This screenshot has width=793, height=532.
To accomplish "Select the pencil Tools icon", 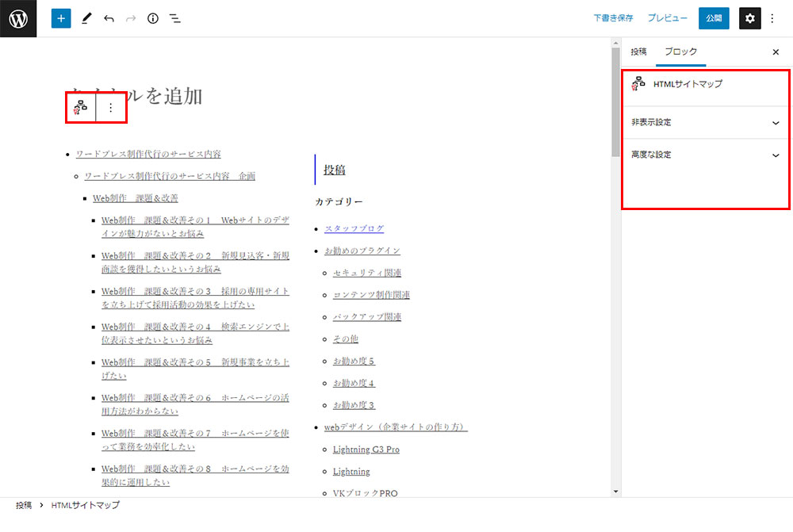I will click(86, 18).
